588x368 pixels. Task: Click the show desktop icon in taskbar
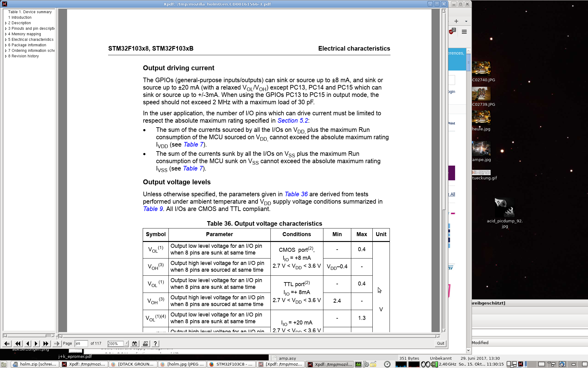click(4, 364)
